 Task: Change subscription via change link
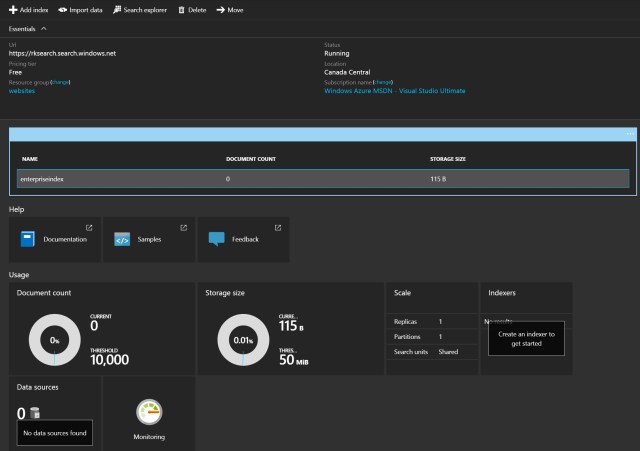pyautogui.click(x=383, y=82)
